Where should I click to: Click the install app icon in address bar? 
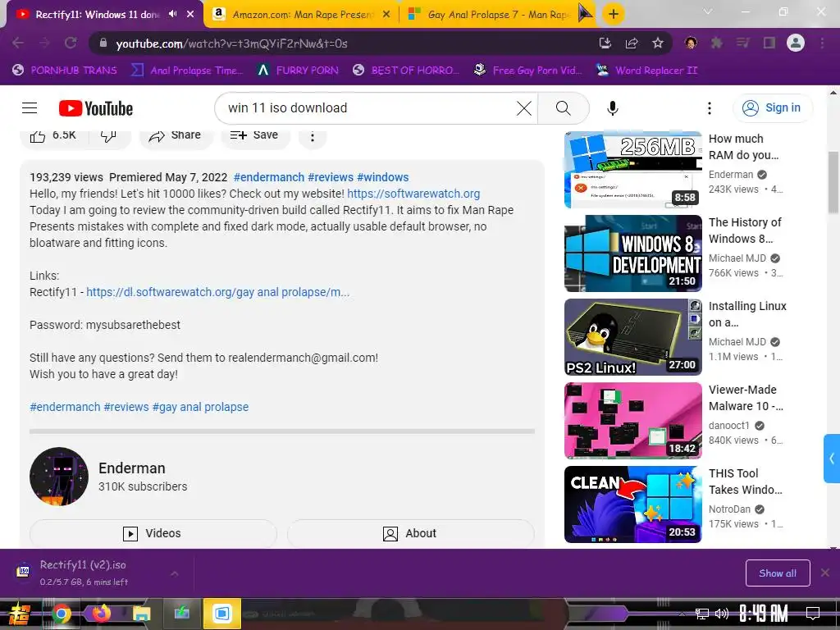[x=605, y=43]
